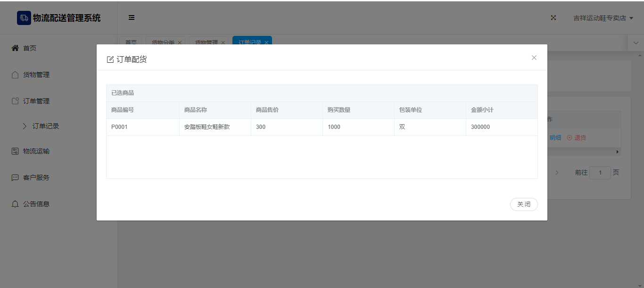Open 客户服务 in the sidebar
644x288 pixels.
[x=36, y=178]
